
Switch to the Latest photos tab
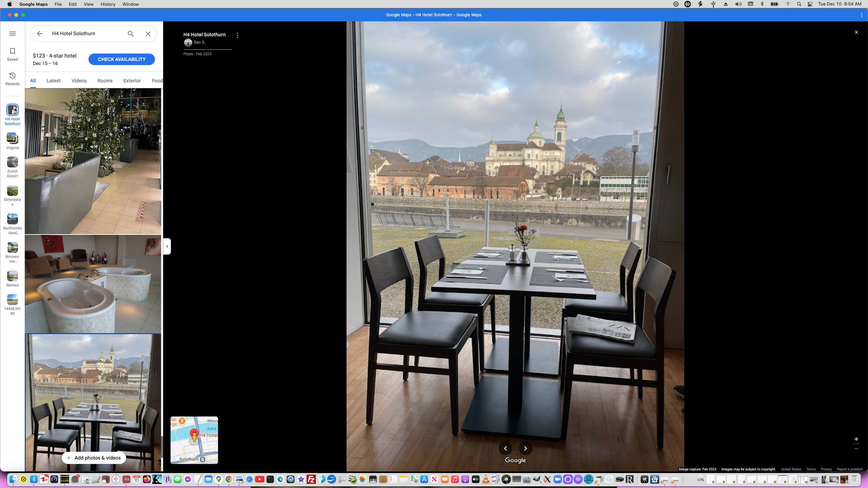coord(54,81)
